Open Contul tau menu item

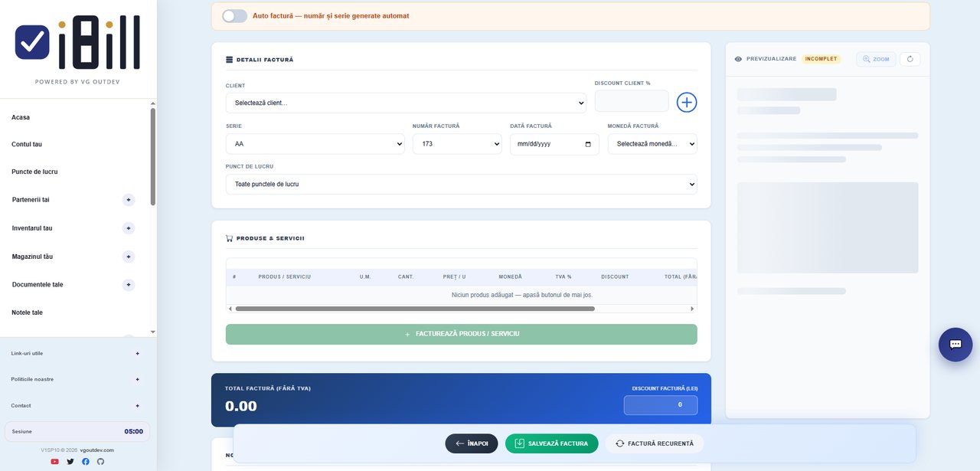pyautogui.click(x=27, y=144)
